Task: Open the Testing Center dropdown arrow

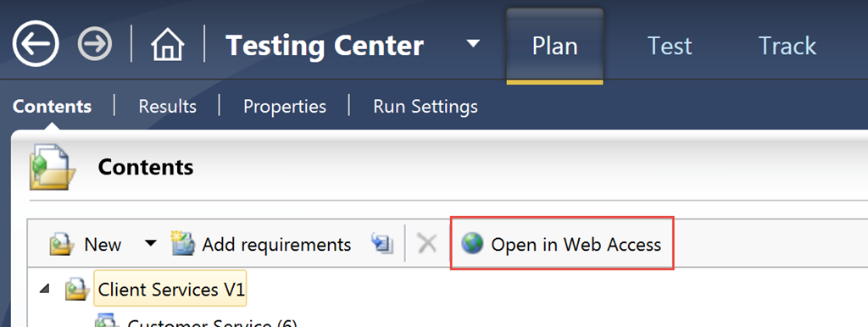Action: pyautogui.click(x=473, y=44)
